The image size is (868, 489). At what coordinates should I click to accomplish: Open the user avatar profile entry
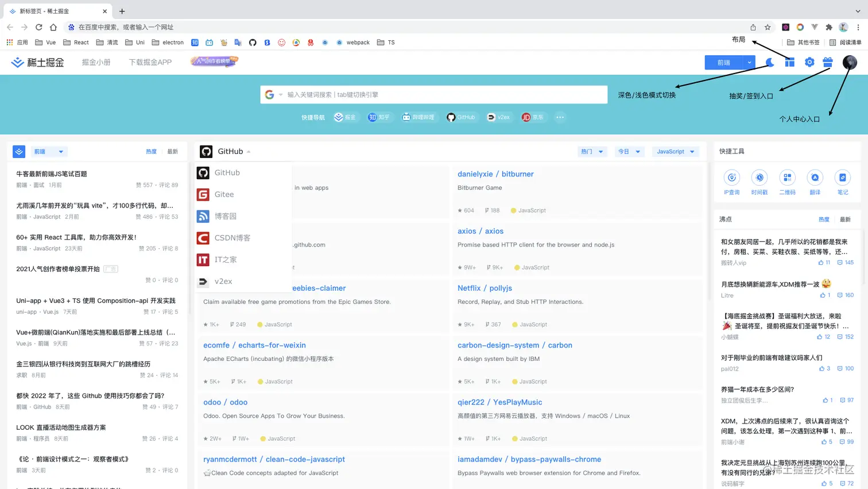[x=850, y=62]
